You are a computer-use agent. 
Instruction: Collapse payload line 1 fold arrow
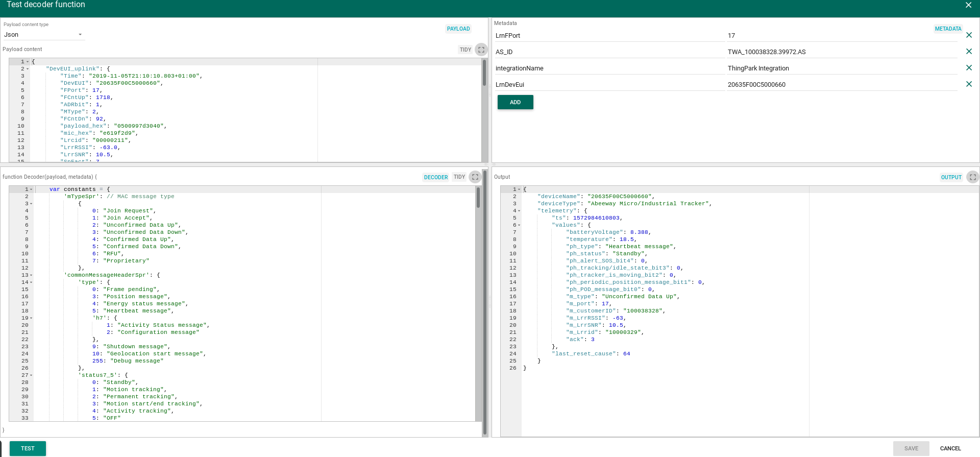(28, 62)
